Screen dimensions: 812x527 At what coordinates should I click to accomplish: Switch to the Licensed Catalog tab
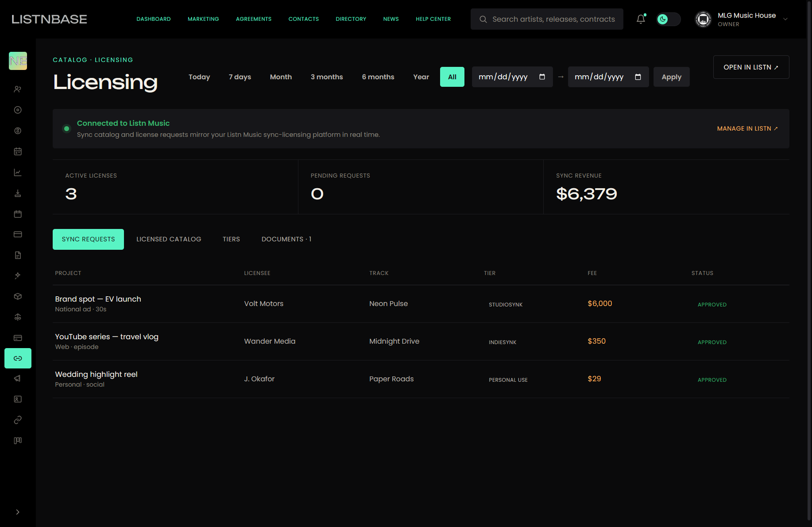click(x=169, y=239)
